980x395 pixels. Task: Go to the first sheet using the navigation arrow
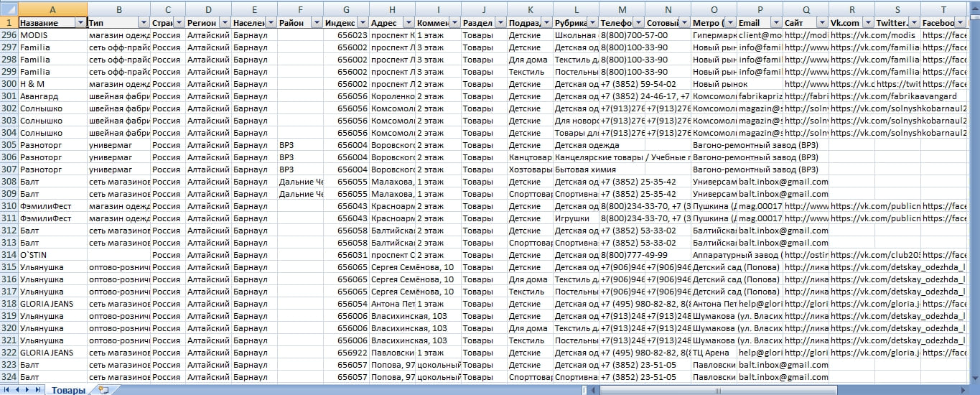(x=6, y=389)
